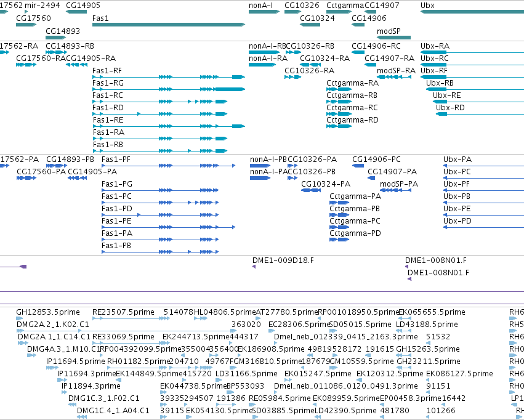This screenshot has height=420, width=524.
Task: Select the CG14905-PA protein label
Action: tap(92, 172)
